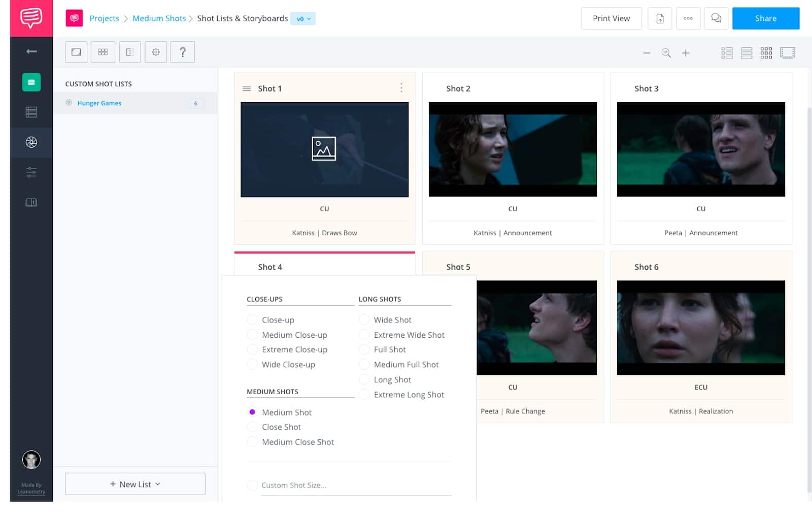Click the export file icon button
Viewport: 812px width, 514px height.
(x=660, y=18)
